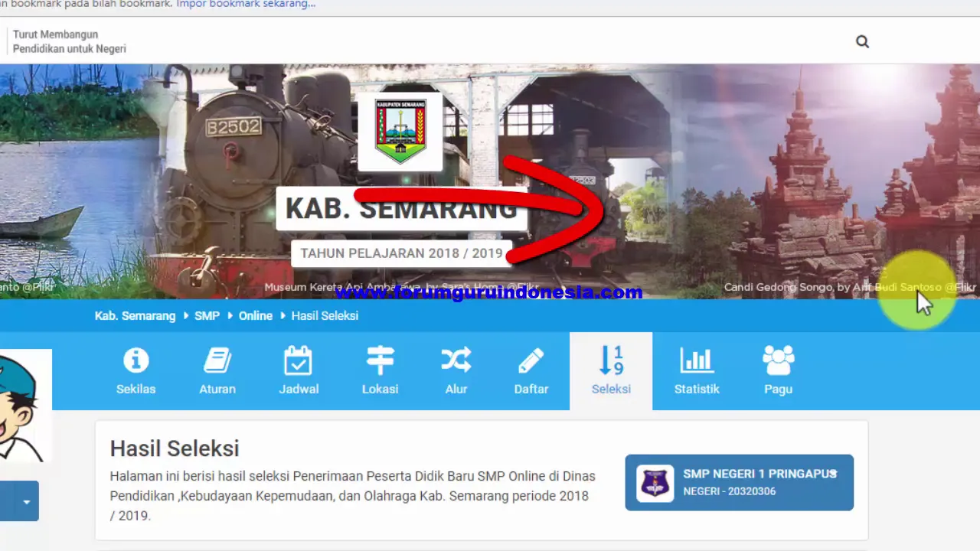980x551 pixels.
Task: Click the Hasil Seleksi page heading
Action: [175, 448]
